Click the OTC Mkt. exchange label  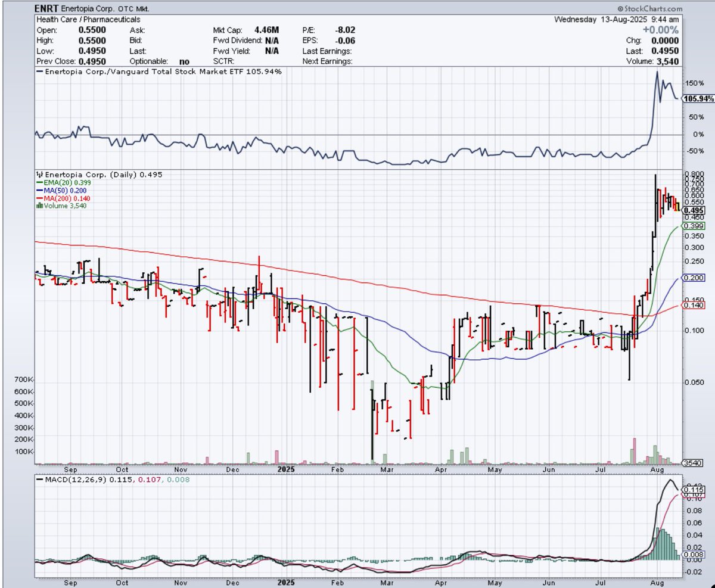[x=132, y=10]
